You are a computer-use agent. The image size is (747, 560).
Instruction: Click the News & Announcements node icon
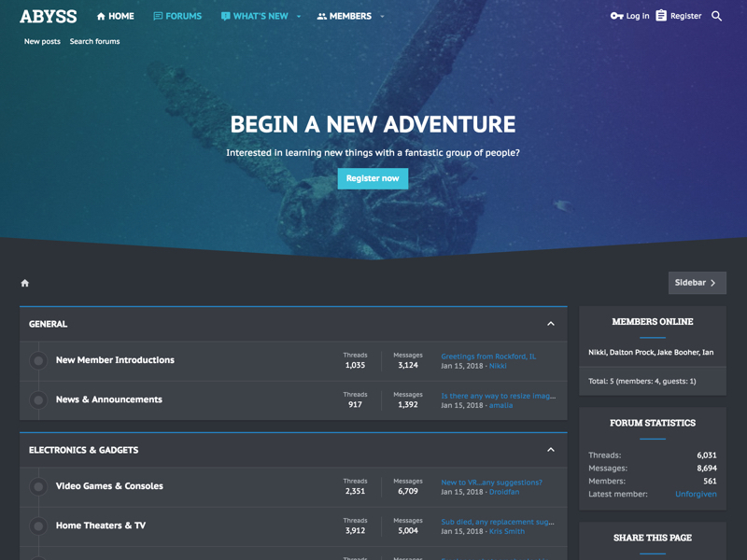pyautogui.click(x=38, y=399)
